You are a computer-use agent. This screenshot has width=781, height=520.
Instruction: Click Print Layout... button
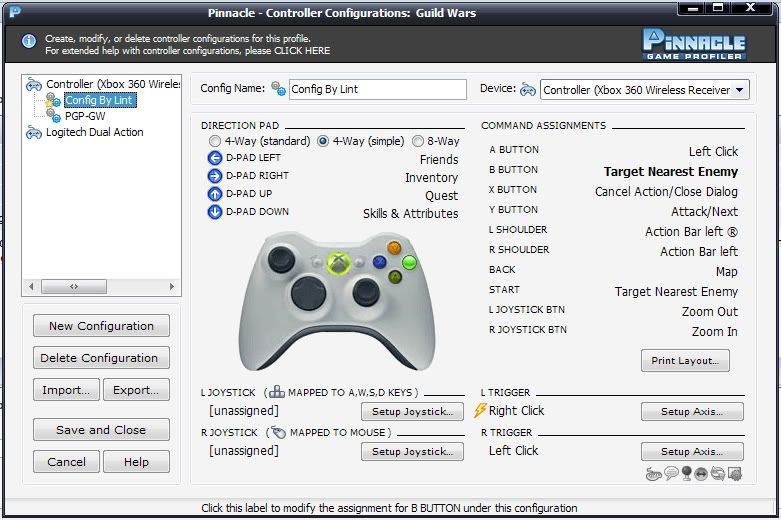point(685,361)
